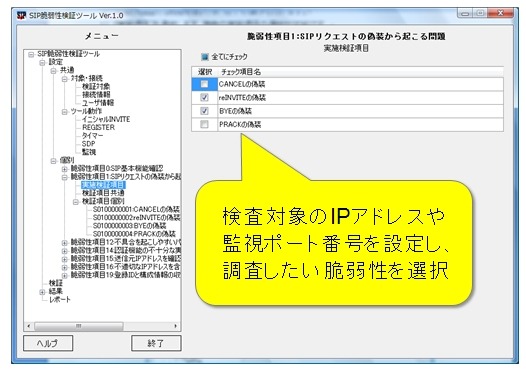The image size is (526, 369).
Task: Collapse the 個別 tree node
Action: click(53, 161)
